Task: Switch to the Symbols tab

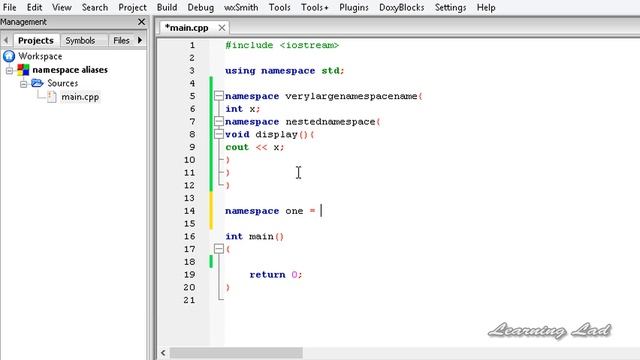Action: [x=80, y=40]
